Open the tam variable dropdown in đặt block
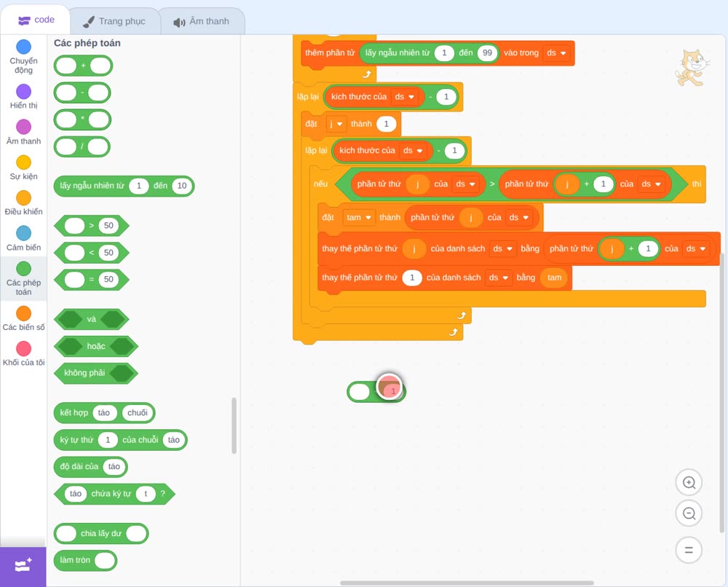 point(359,217)
